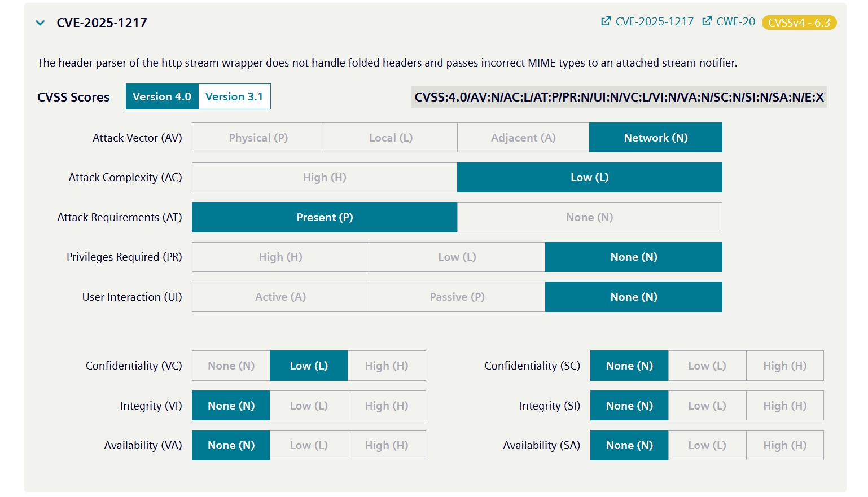Set Integrity (VI) to Low (L)
Viewport: 868px width, 497px height.
pyautogui.click(x=308, y=405)
